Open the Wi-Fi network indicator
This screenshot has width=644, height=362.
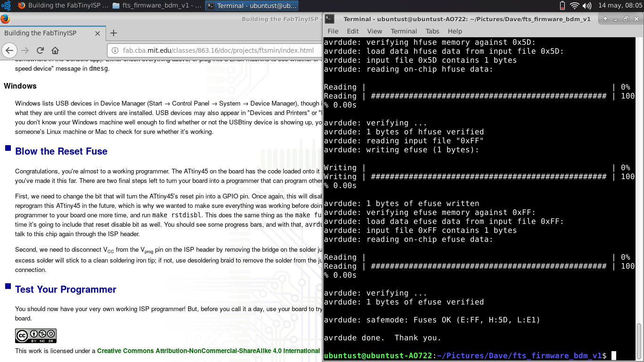point(574,6)
